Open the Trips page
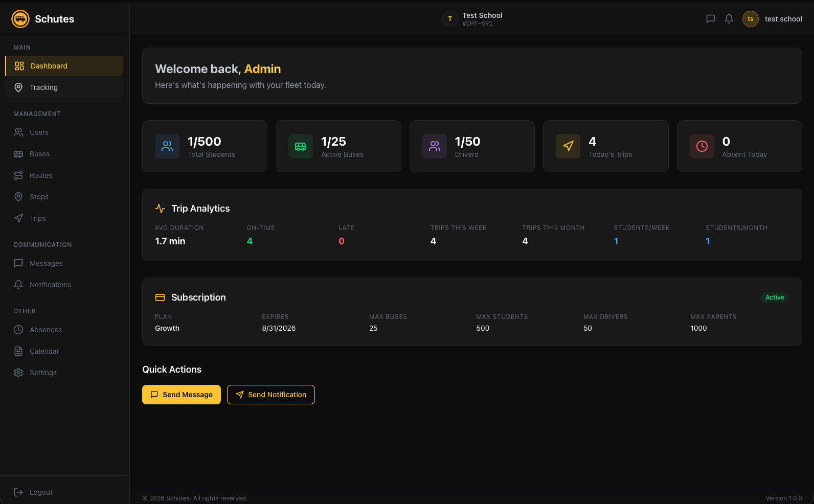This screenshot has width=814, height=504. pos(64,218)
